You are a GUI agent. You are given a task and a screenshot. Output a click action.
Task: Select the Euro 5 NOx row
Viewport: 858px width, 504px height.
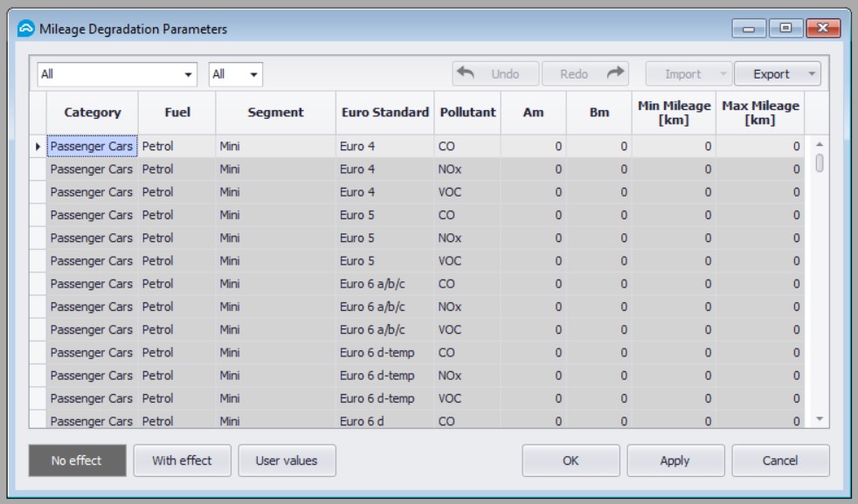tap(349, 236)
